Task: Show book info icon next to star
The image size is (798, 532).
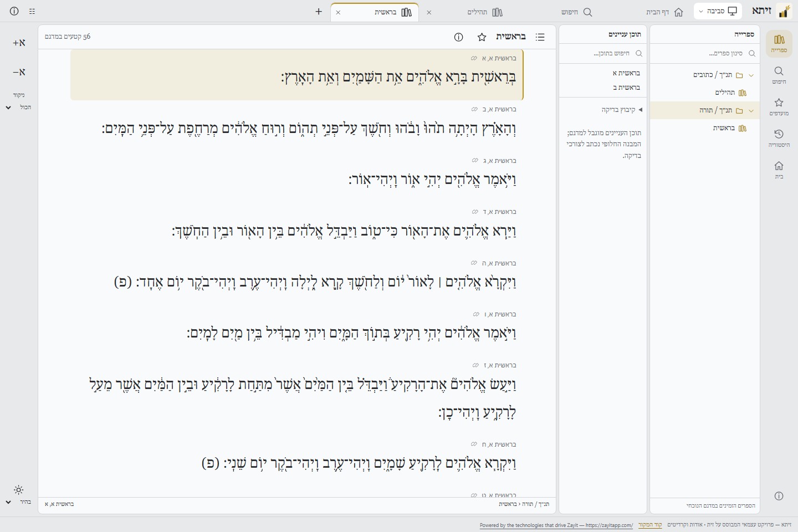Action: pyautogui.click(x=458, y=37)
